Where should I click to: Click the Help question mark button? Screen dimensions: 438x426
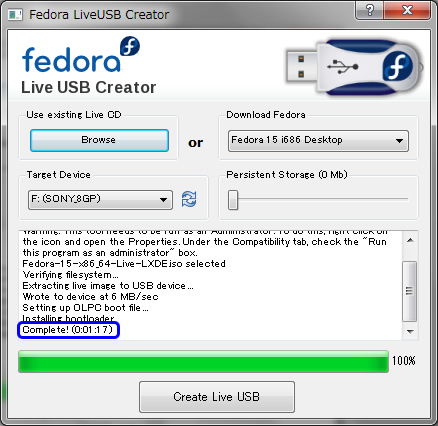point(369,11)
